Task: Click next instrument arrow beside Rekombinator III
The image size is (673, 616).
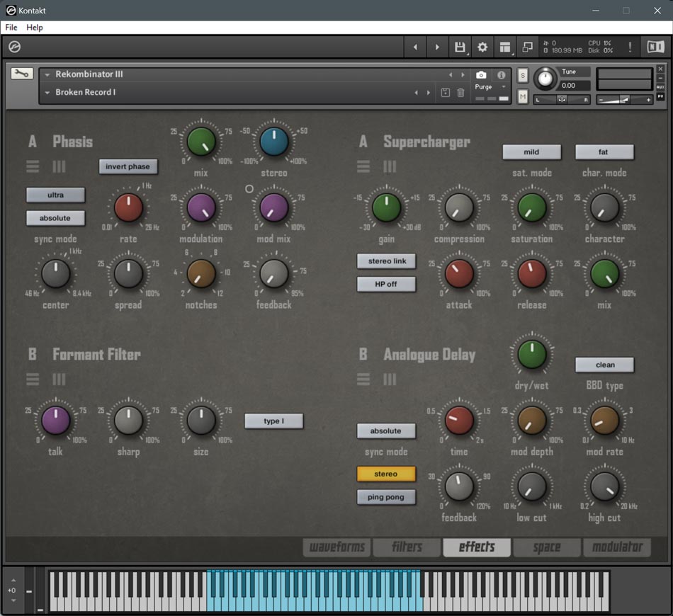Action: [x=463, y=74]
